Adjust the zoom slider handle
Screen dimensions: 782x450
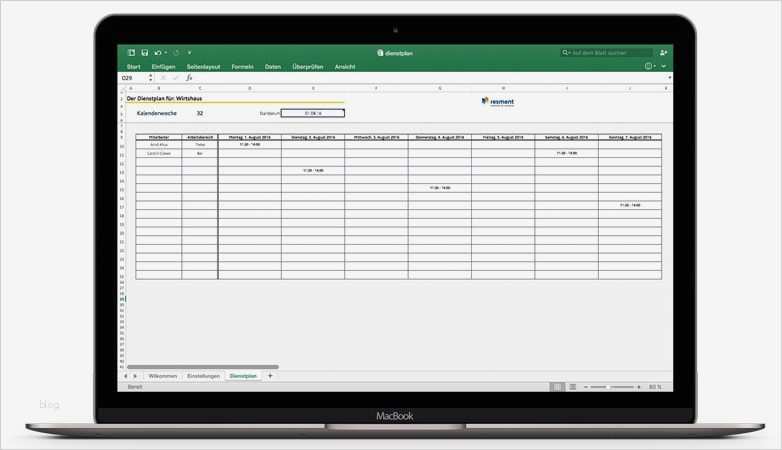pos(606,387)
